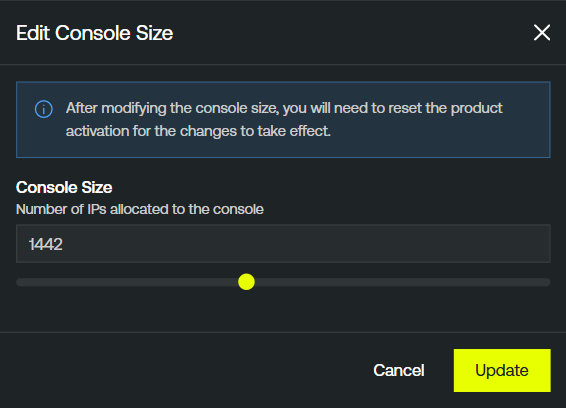This screenshot has height=408, width=566.
Task: Click the Edit Console Size title
Action: pyautogui.click(x=95, y=33)
